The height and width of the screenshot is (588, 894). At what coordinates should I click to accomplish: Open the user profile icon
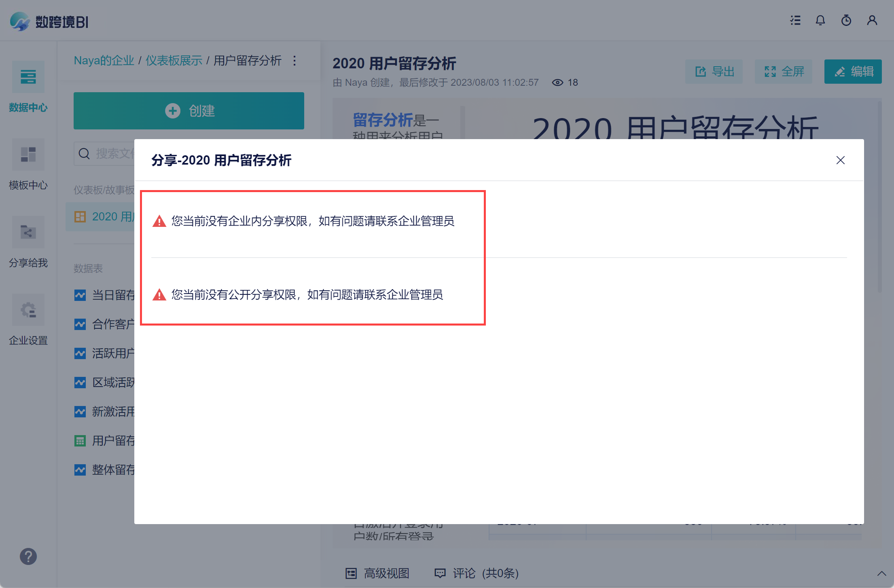click(872, 21)
